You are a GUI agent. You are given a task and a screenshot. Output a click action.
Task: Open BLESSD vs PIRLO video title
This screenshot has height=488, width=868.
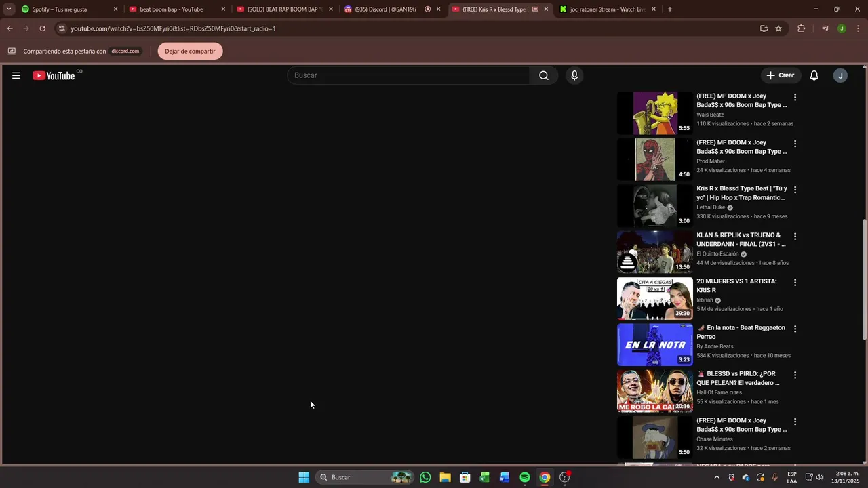(x=738, y=378)
